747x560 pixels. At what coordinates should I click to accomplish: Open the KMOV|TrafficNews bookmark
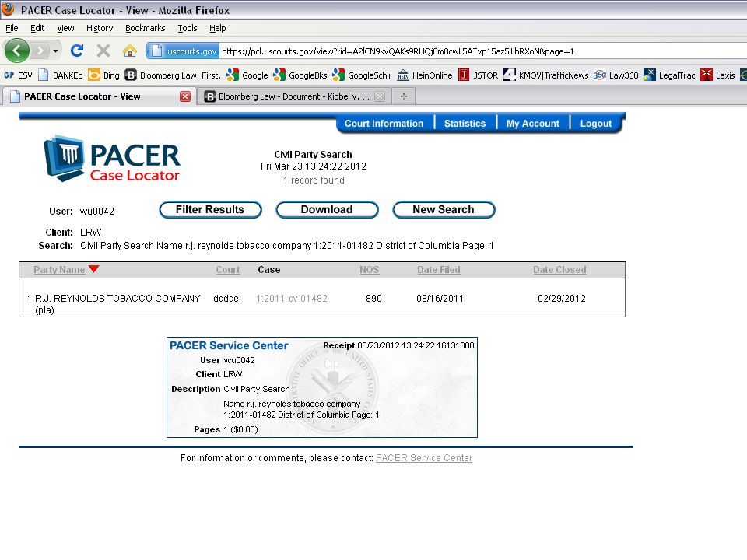546,75
